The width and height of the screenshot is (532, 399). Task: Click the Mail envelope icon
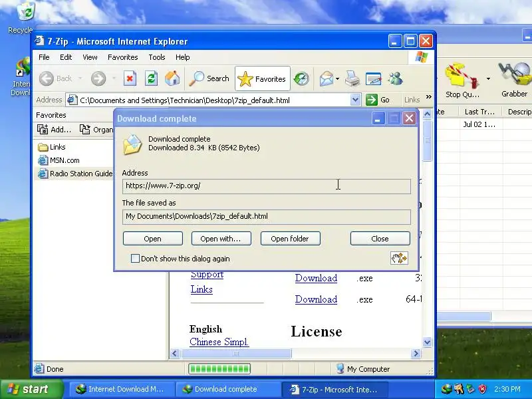coord(327,78)
